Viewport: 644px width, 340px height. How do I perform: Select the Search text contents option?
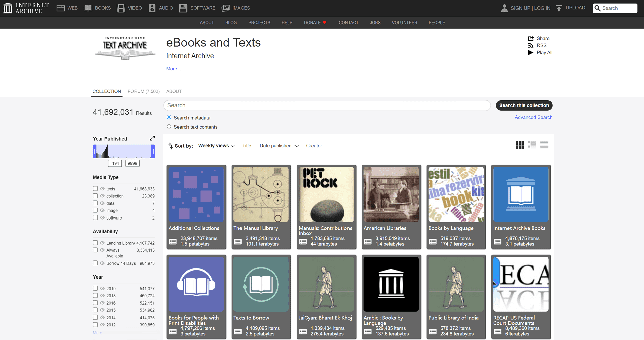point(169,126)
